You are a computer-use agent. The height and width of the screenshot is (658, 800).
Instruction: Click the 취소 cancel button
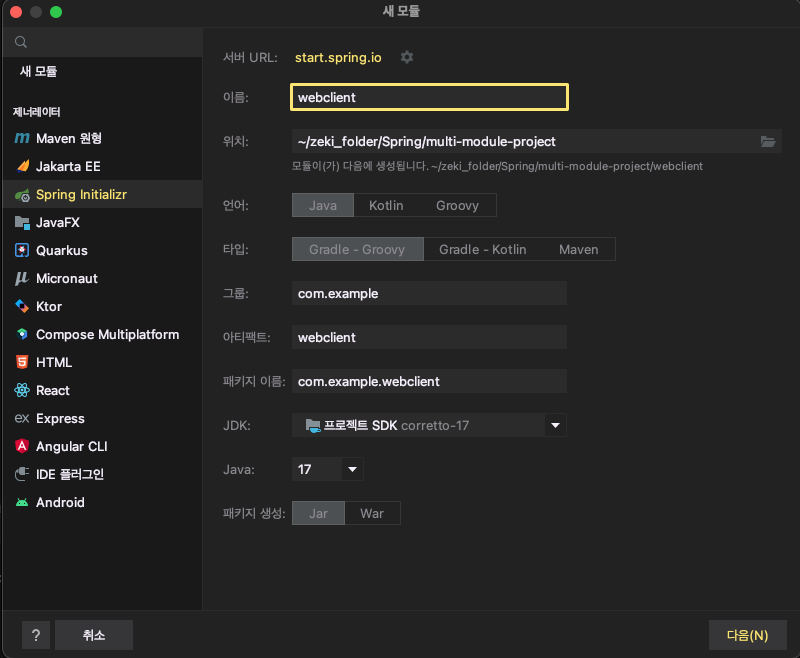(x=94, y=635)
